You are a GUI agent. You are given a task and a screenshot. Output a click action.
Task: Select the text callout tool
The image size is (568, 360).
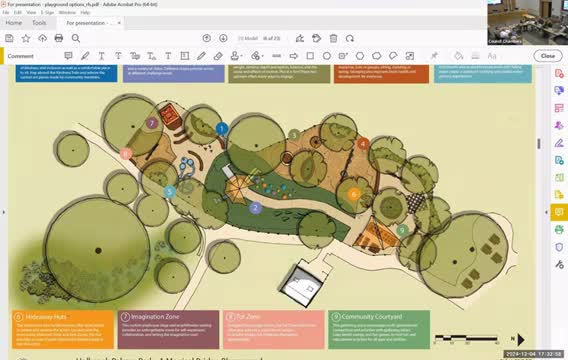pos(343,56)
